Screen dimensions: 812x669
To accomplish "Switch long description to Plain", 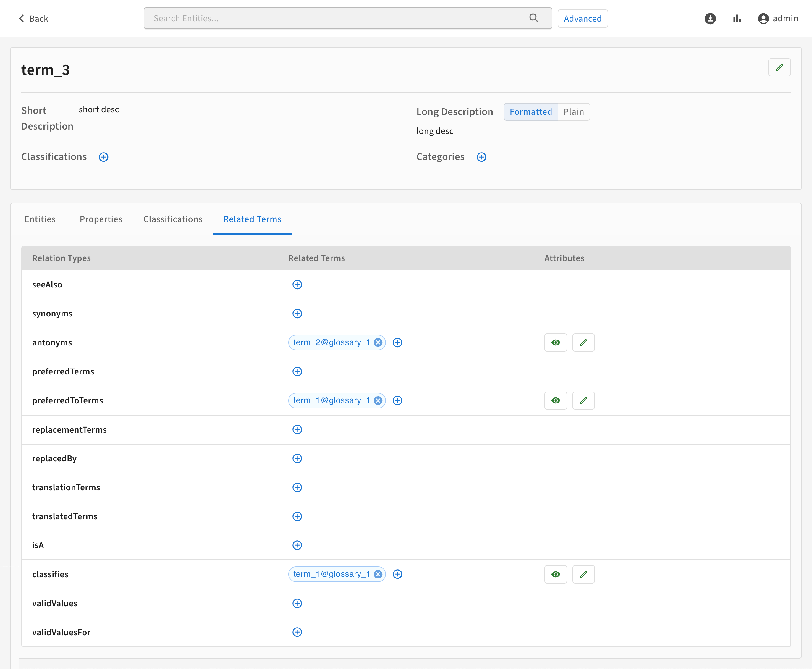I will tap(574, 112).
